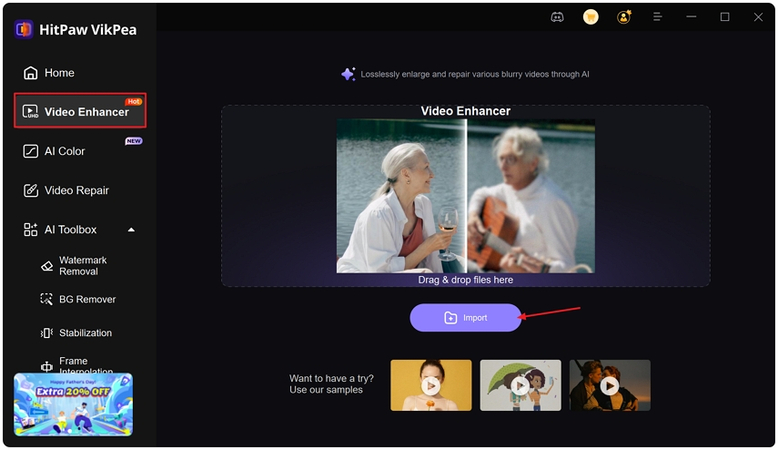
Task: Open the user account profile icon
Action: 624,17
